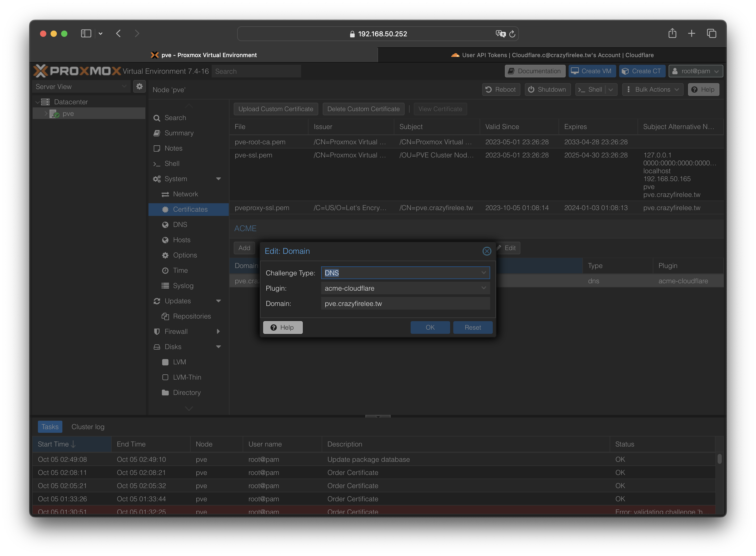
Task: Switch to the Cluster log tab
Action: click(x=88, y=427)
